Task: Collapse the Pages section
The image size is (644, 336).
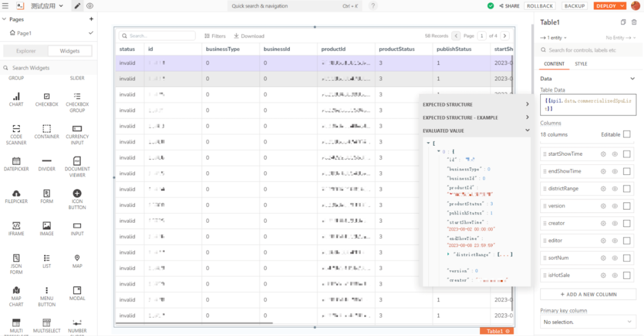Action: (x=4, y=19)
